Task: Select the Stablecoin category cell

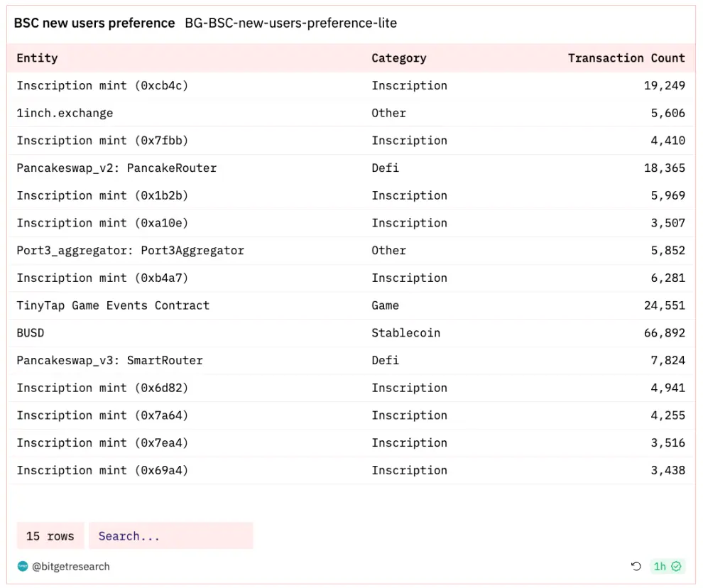Action: coord(405,333)
